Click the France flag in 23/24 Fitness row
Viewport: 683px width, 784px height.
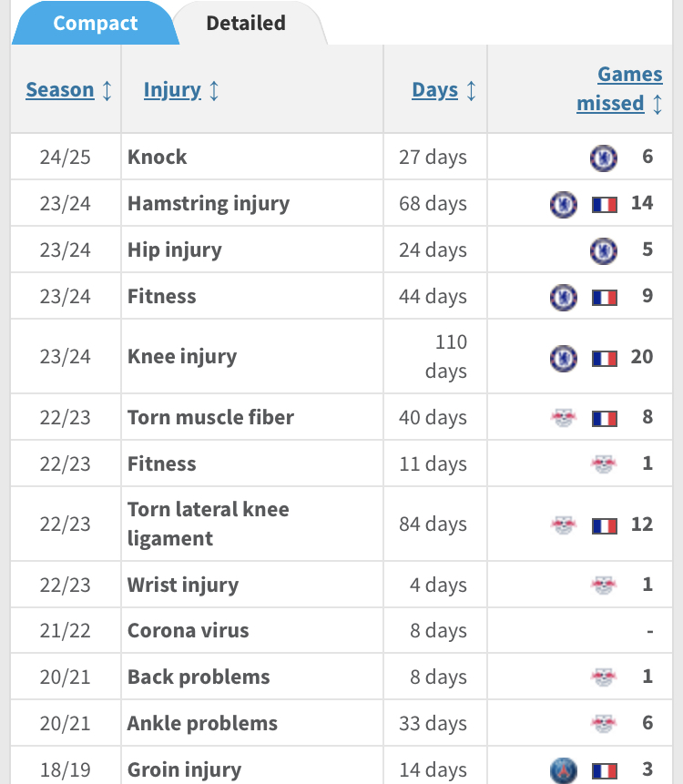tap(605, 297)
